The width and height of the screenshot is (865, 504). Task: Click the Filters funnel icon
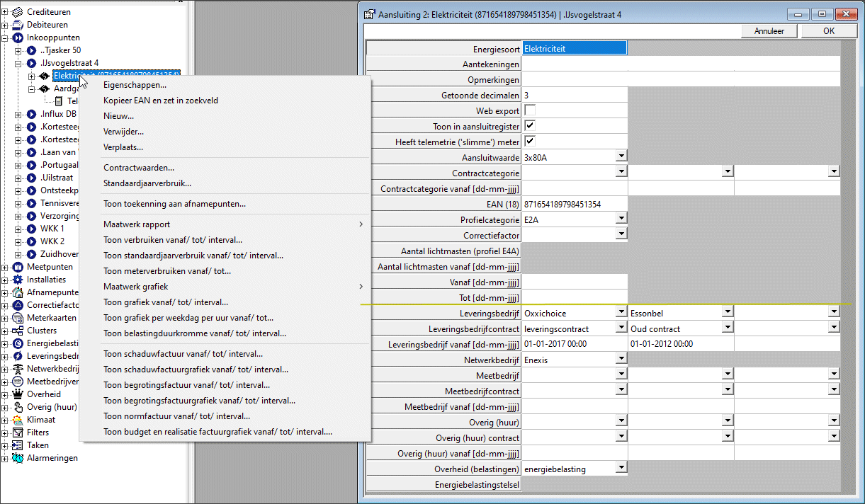pyautogui.click(x=18, y=433)
